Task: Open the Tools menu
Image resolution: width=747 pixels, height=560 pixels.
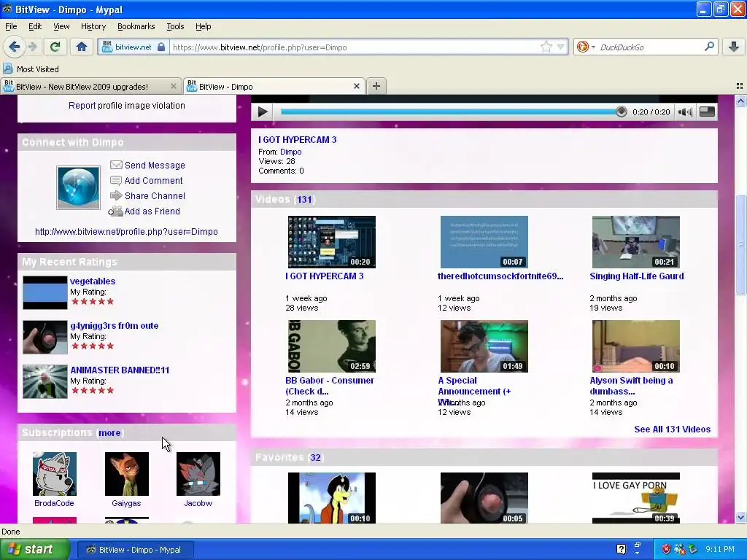Action: [175, 26]
